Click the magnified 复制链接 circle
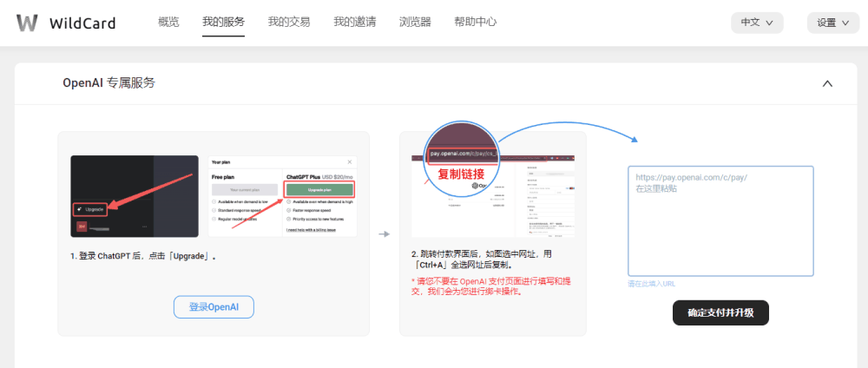 click(460, 160)
